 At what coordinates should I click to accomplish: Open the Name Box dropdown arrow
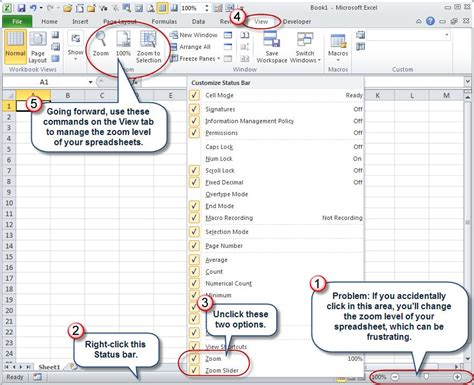(x=90, y=82)
